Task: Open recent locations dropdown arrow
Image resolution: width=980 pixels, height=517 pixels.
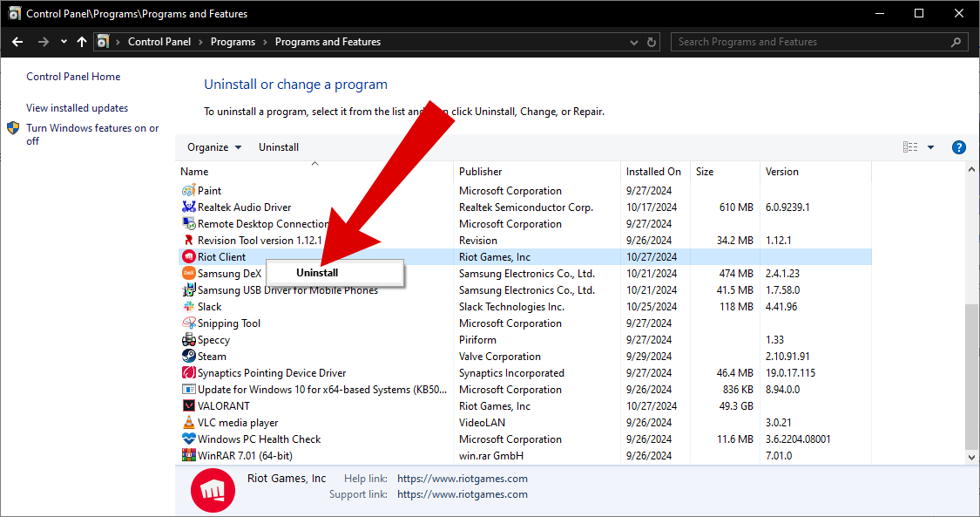Action: (64, 42)
